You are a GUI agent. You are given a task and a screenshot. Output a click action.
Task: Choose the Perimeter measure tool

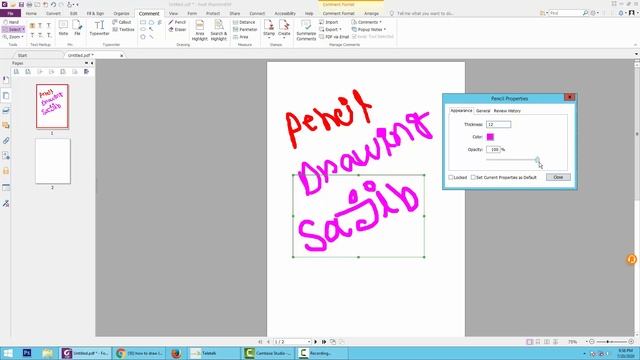point(245,29)
